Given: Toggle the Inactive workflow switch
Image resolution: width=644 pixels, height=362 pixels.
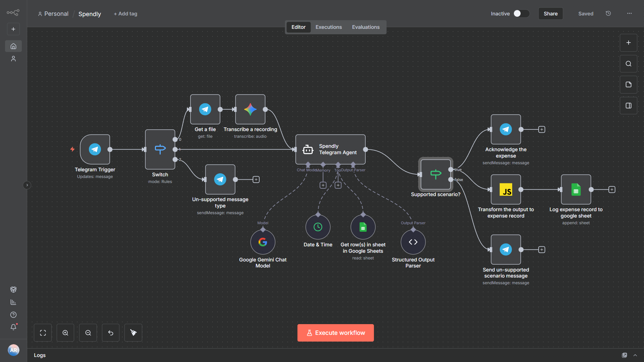Looking at the screenshot, I should (521, 13).
